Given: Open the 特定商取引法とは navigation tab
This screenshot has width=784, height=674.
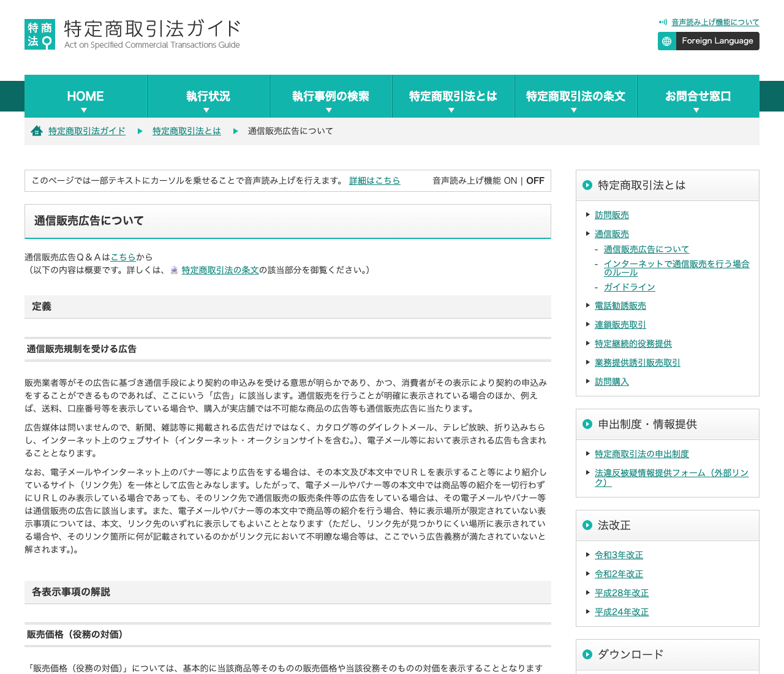Looking at the screenshot, I should (x=453, y=96).
